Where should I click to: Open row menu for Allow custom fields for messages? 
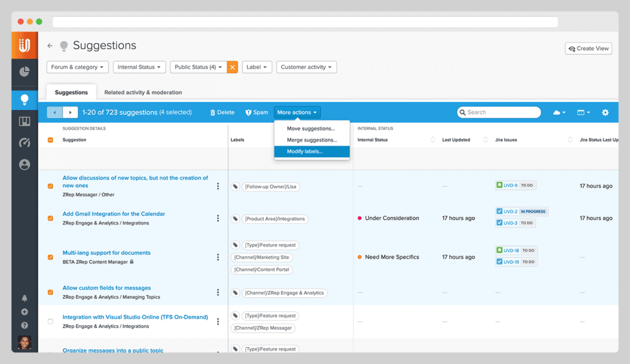pos(218,293)
